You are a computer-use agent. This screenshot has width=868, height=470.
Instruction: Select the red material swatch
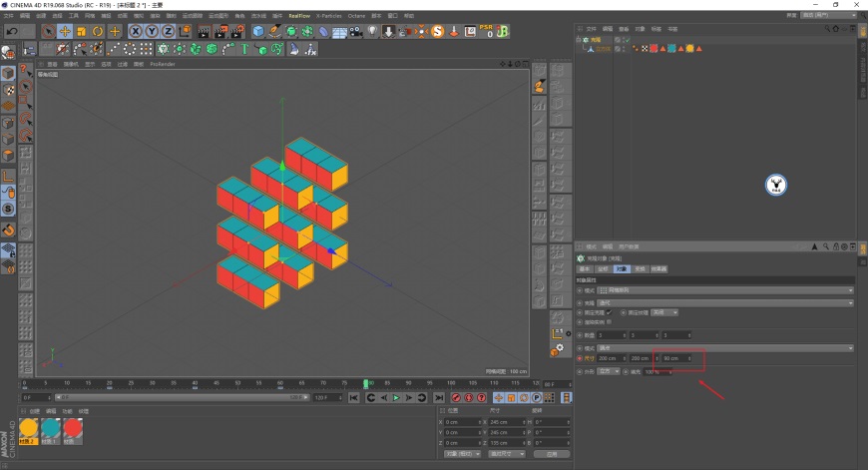[73, 431]
